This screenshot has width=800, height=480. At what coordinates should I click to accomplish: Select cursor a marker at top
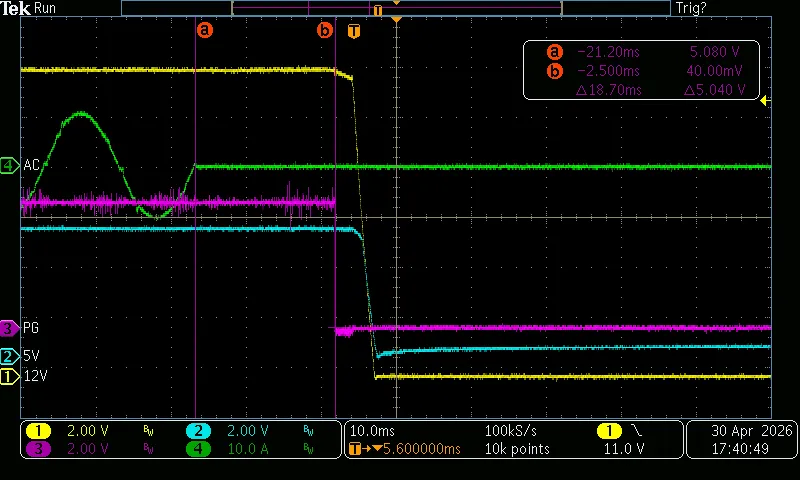pos(205,30)
